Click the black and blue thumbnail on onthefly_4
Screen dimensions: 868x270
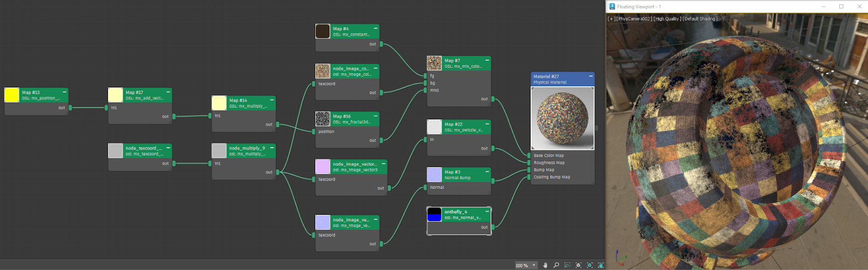click(435, 214)
